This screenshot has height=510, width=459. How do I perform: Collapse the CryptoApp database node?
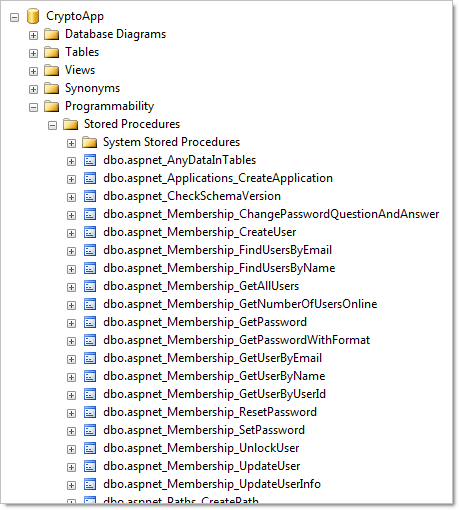(14, 17)
